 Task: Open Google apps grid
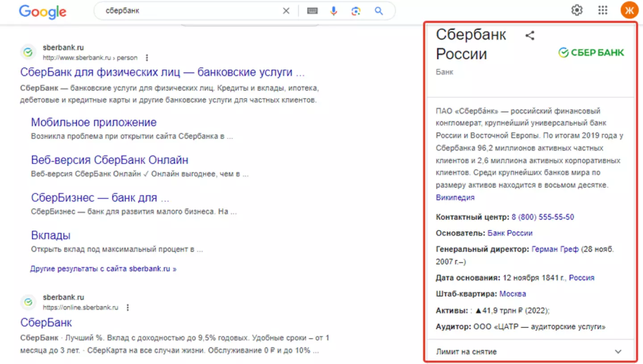[x=603, y=10]
